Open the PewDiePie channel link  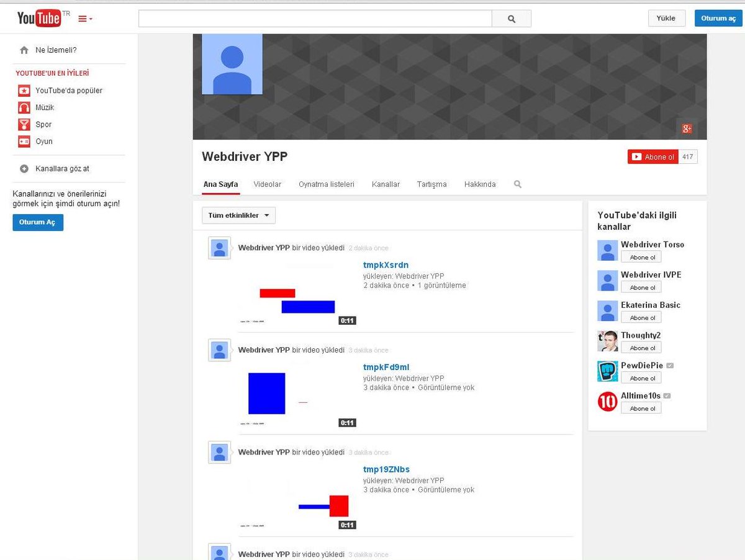tap(642, 366)
